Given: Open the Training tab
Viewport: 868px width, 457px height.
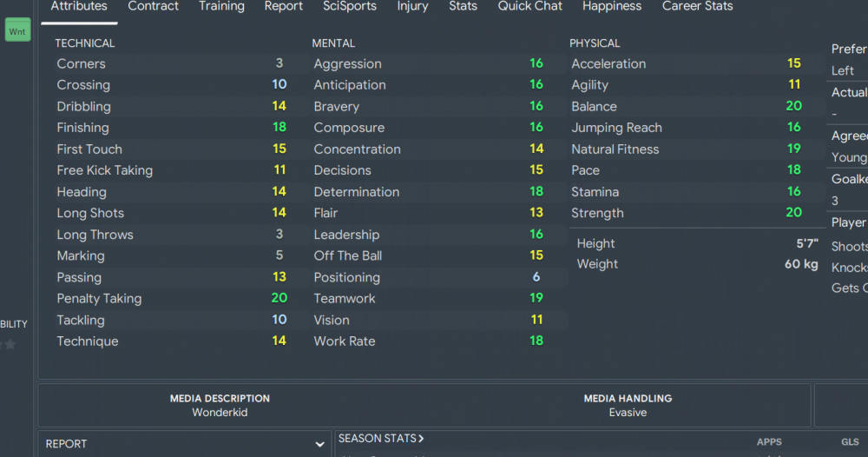Looking at the screenshot, I should pos(221,7).
